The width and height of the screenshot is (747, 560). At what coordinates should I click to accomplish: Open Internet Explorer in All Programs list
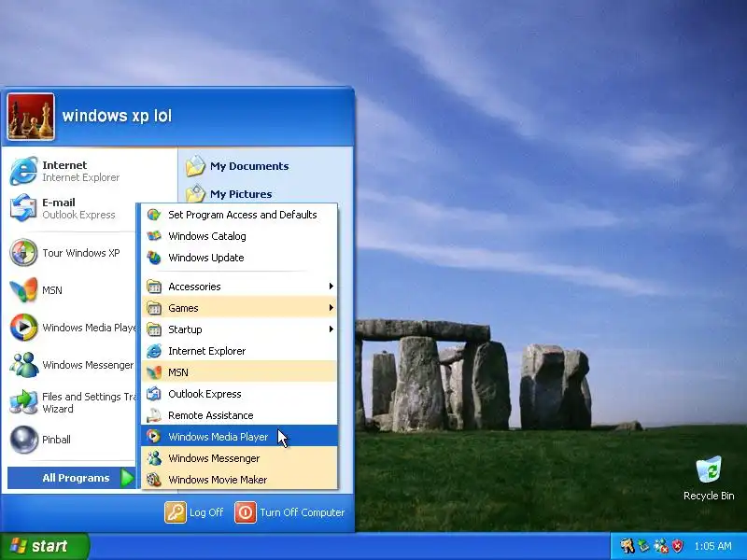pyautogui.click(x=239, y=351)
